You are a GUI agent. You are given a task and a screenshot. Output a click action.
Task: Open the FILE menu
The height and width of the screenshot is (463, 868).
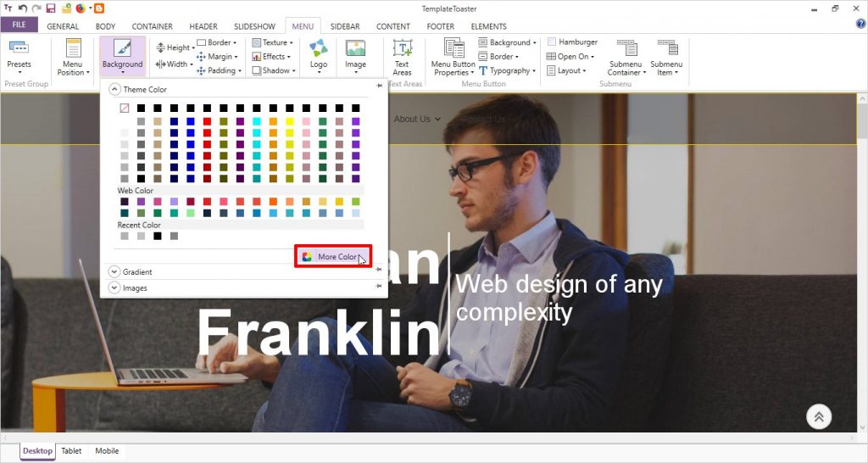coord(19,25)
